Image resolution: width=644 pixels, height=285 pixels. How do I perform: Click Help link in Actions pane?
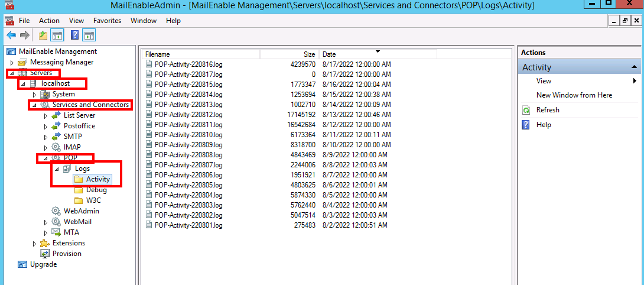544,125
